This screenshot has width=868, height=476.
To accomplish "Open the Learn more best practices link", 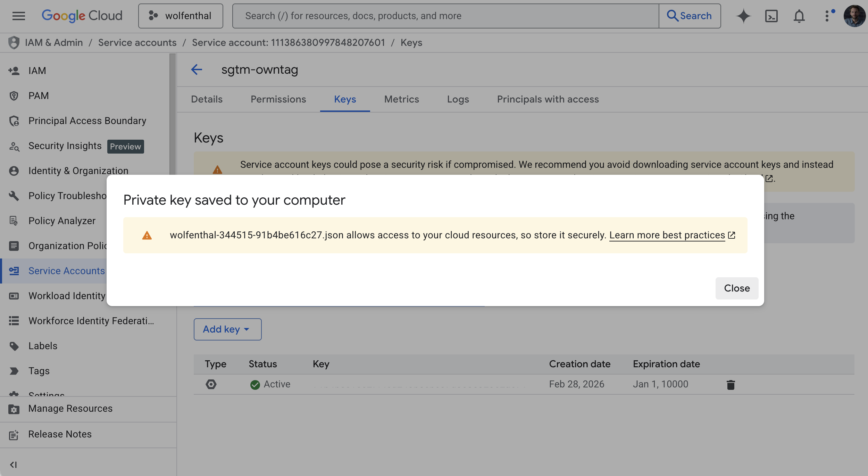I will pos(667,235).
